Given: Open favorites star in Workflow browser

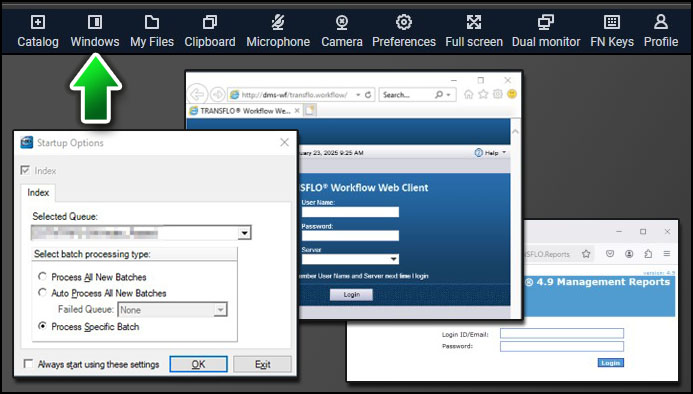Looking at the screenshot, I should tap(483, 94).
